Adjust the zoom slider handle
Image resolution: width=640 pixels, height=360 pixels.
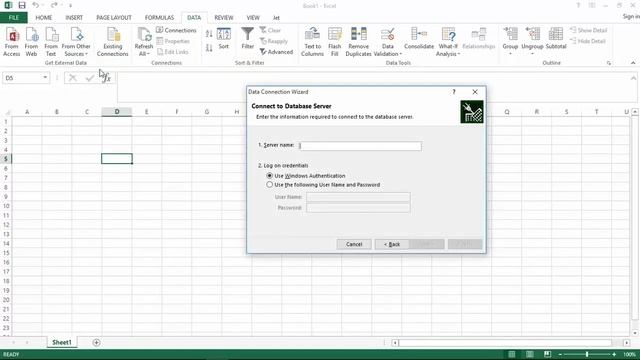pyautogui.click(x=587, y=354)
